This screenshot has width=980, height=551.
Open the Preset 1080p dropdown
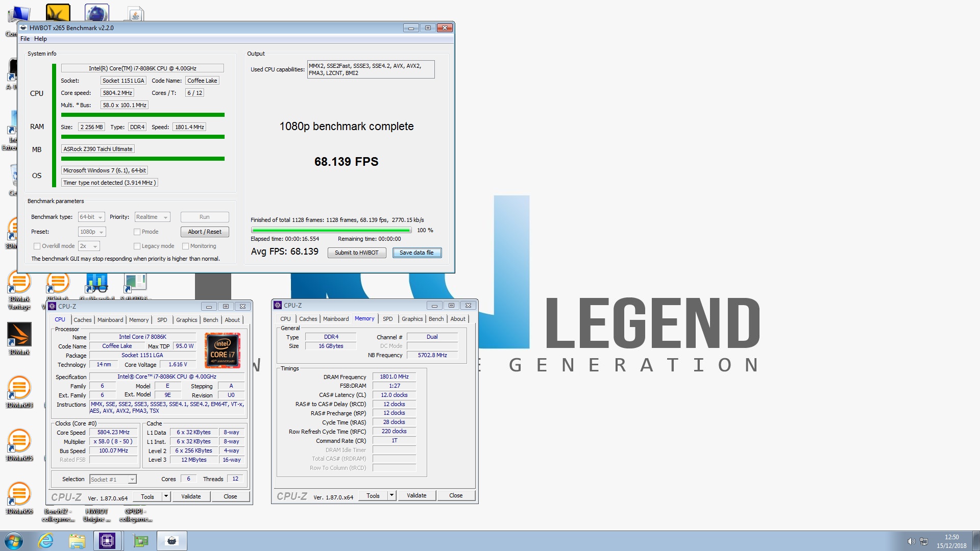92,232
